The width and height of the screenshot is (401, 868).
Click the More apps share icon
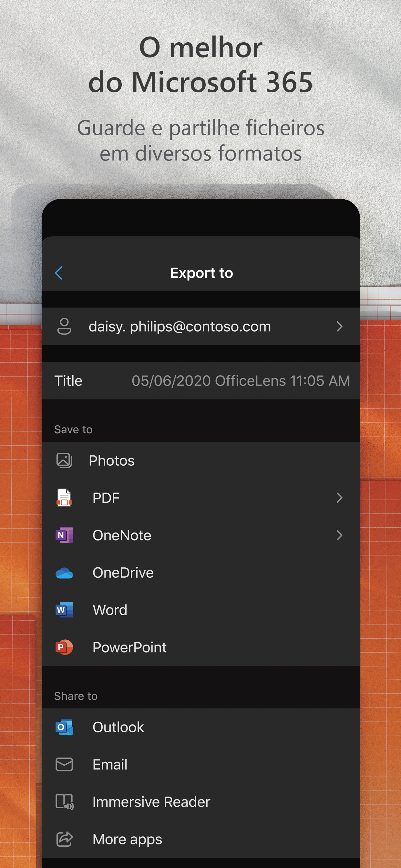click(x=64, y=839)
